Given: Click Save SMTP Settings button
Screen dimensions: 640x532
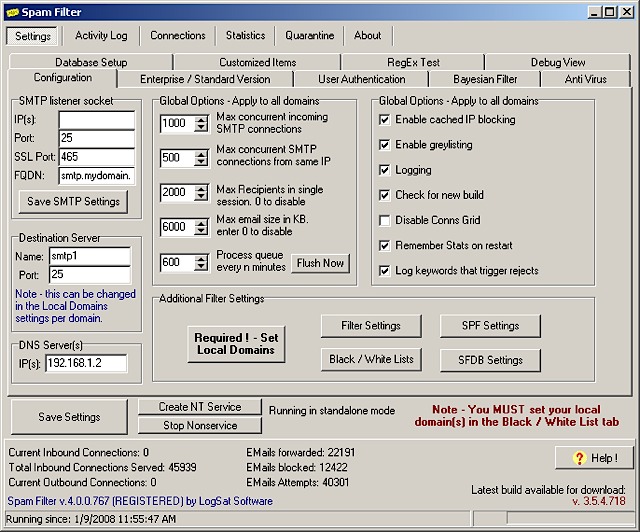Looking at the screenshot, I should tap(73, 202).
